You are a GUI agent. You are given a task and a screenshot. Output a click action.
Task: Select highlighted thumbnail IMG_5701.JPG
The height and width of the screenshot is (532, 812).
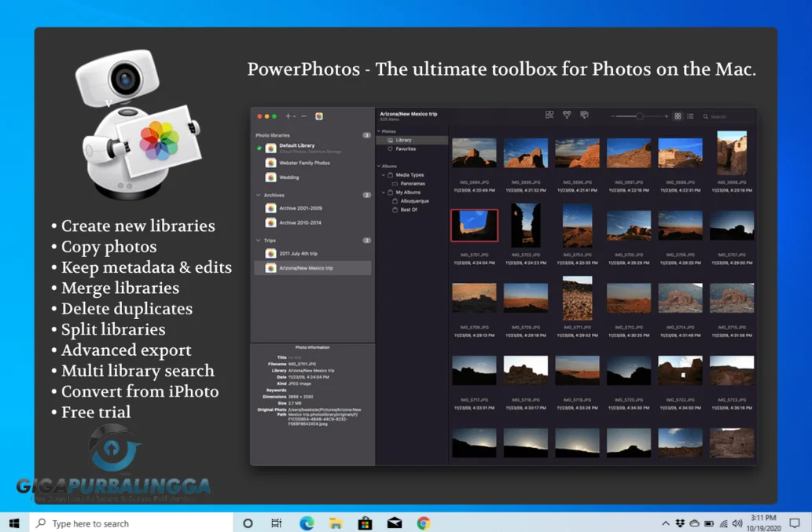474,225
